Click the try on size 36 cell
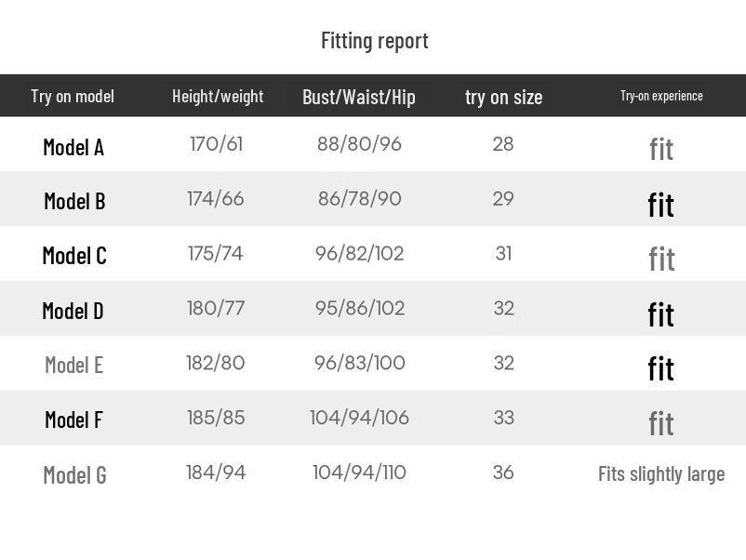Screen dimensions: 746x560 coord(503,473)
